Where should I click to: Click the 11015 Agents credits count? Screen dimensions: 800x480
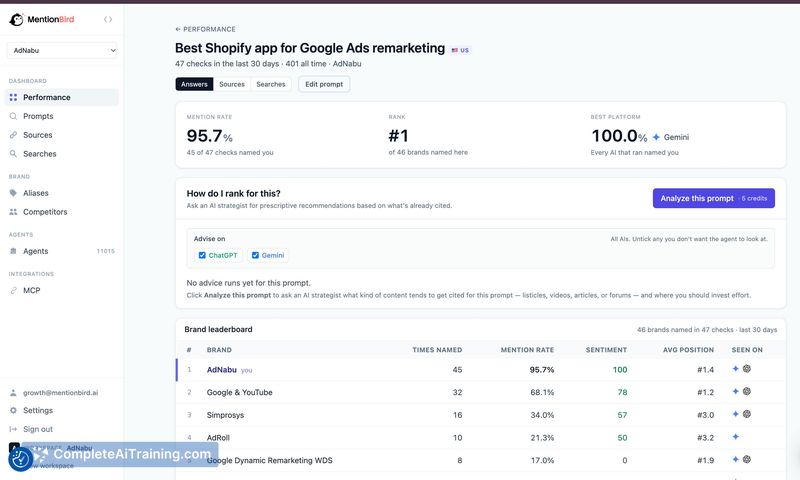(106, 251)
